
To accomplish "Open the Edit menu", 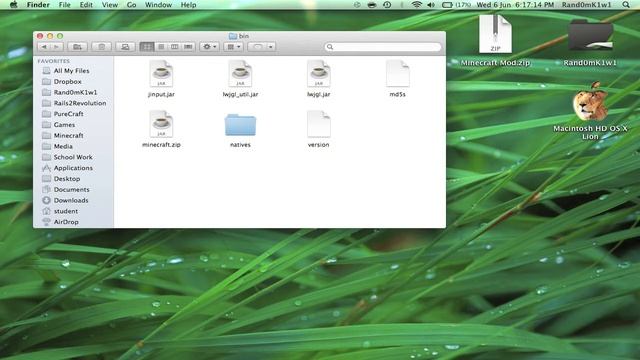I will [x=86, y=5].
